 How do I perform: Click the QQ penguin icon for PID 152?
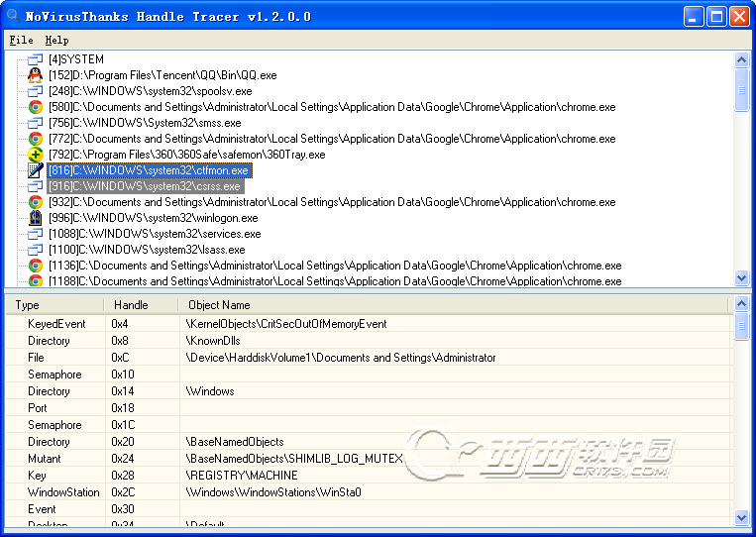pos(35,75)
